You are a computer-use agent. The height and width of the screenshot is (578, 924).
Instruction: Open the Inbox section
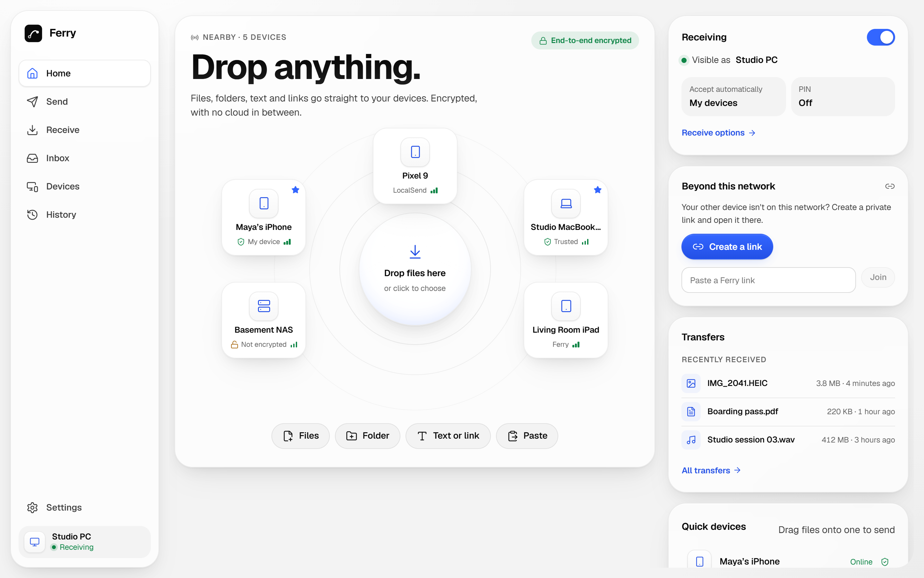click(x=84, y=158)
